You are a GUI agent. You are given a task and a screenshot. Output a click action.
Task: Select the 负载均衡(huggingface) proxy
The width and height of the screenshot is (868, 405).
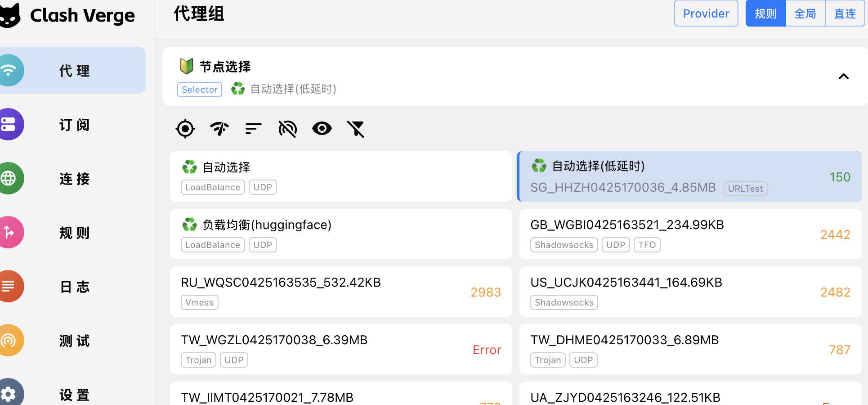[340, 234]
